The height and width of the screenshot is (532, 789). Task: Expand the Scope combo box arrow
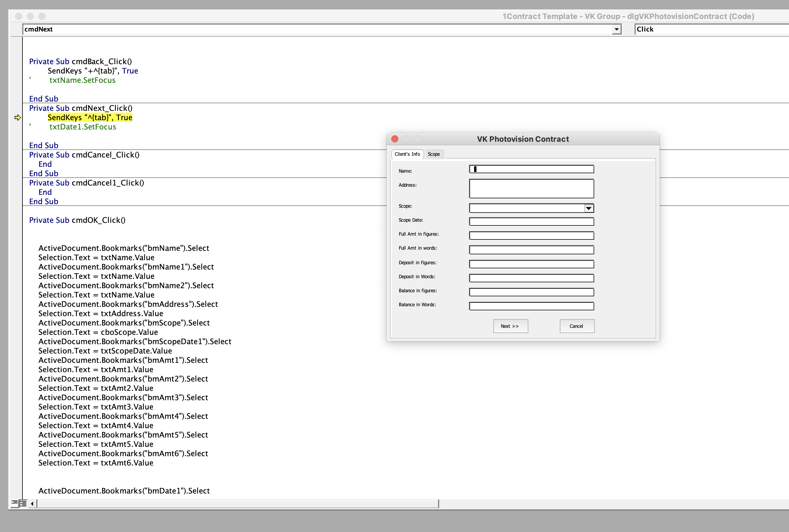tap(589, 208)
